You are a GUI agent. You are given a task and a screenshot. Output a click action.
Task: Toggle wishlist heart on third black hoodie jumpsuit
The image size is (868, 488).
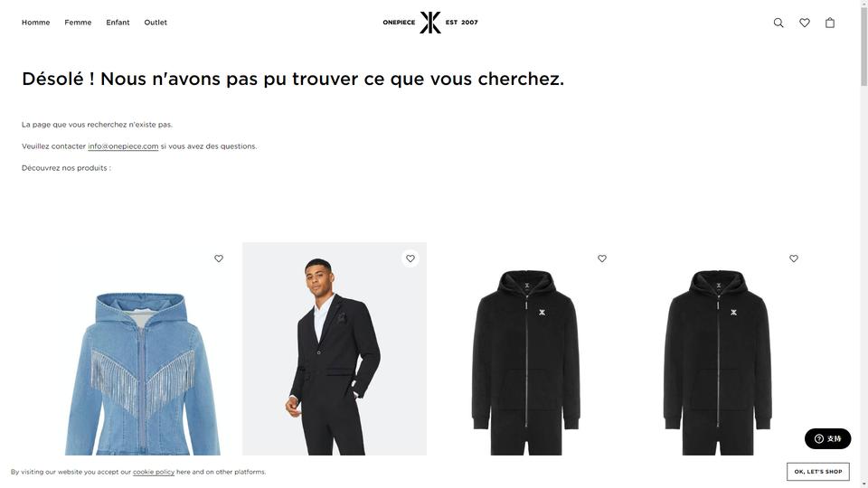(x=602, y=258)
